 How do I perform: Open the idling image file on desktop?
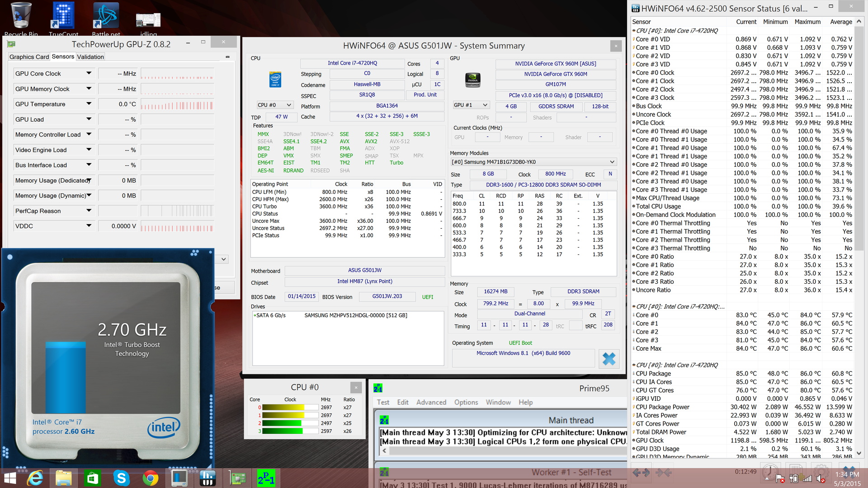[148, 23]
